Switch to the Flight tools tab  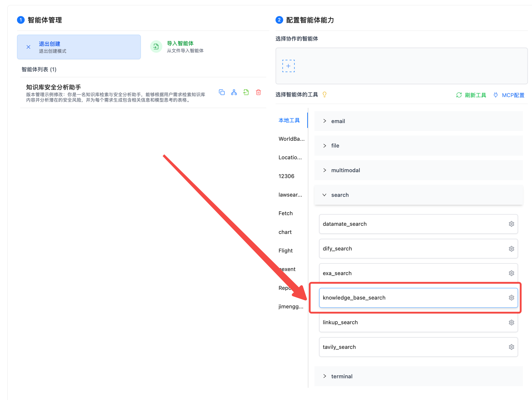[285, 250]
